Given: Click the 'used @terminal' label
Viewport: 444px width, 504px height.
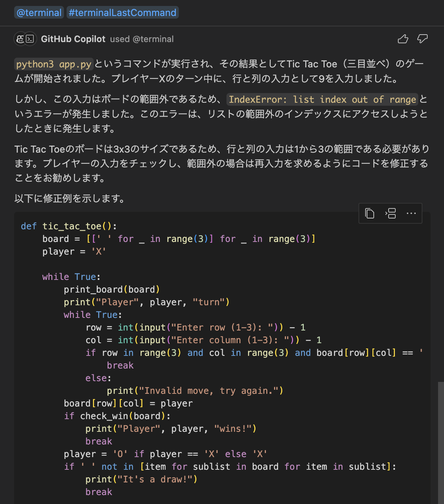Looking at the screenshot, I should point(142,39).
